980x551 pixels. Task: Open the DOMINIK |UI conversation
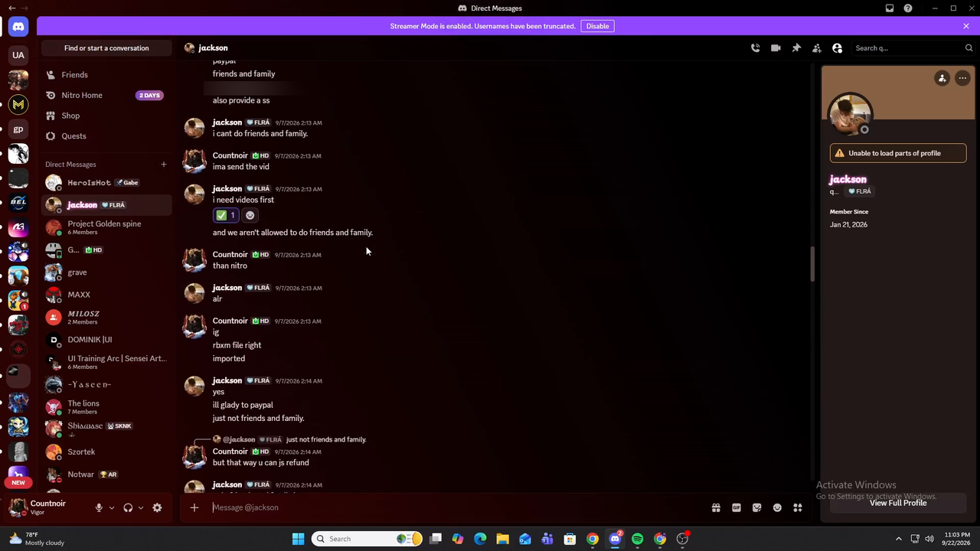click(106, 340)
